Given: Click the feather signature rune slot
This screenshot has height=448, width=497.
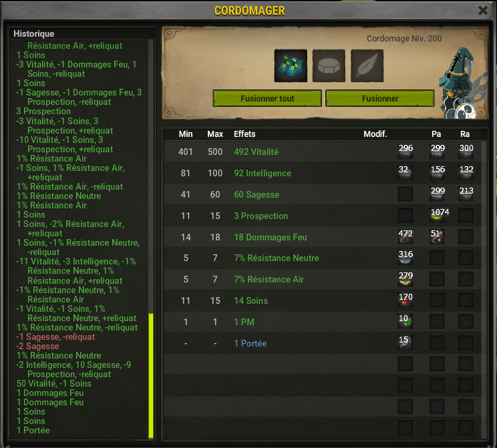Looking at the screenshot, I should [x=367, y=65].
